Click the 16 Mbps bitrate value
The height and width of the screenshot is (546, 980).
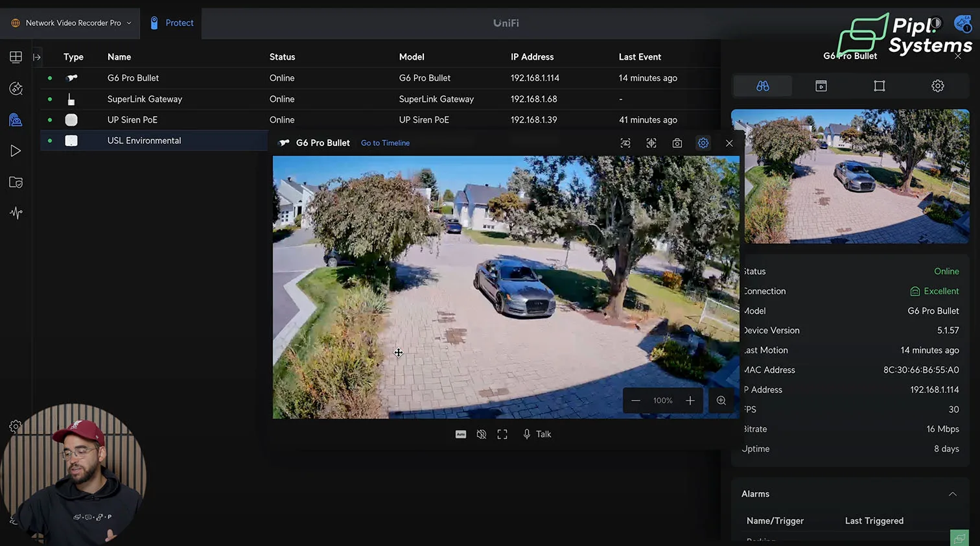[x=942, y=429]
